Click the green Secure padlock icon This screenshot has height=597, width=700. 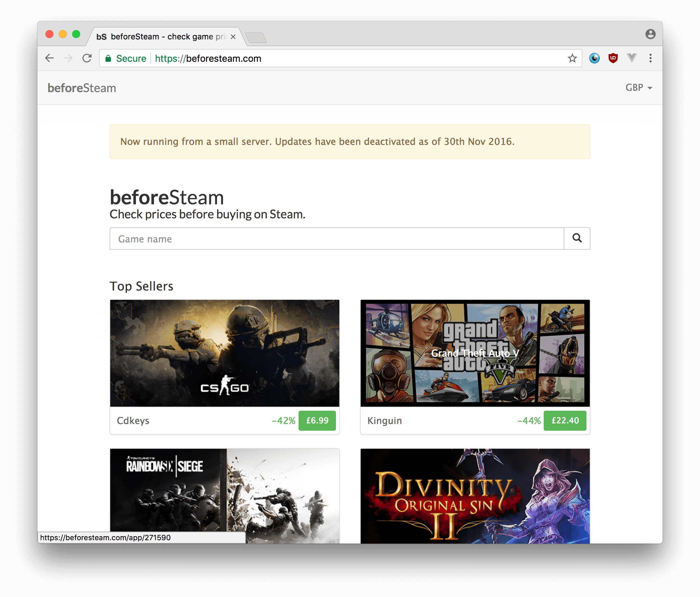point(108,58)
